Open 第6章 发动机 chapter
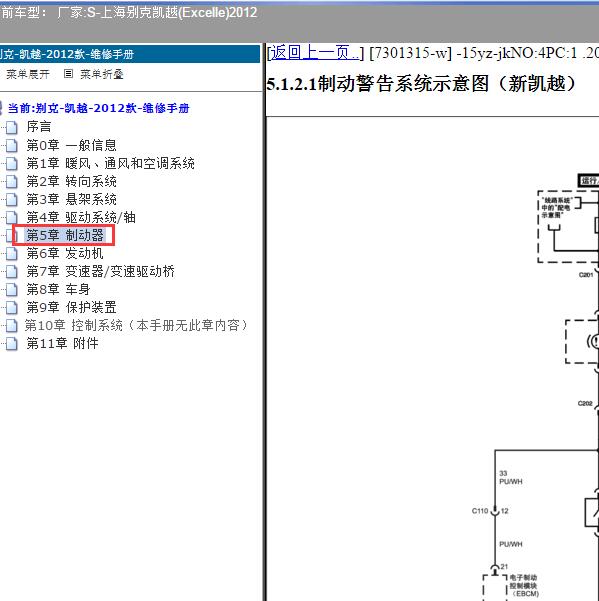 pos(65,253)
